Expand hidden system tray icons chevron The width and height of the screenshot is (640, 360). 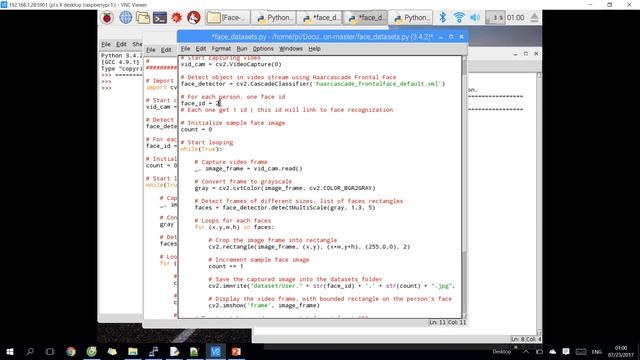pos(526,352)
